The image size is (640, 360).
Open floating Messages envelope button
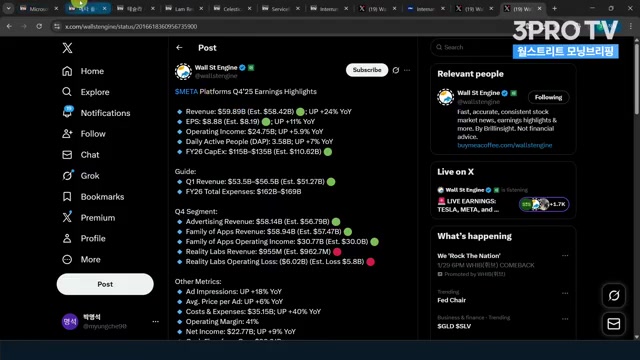(x=613, y=324)
